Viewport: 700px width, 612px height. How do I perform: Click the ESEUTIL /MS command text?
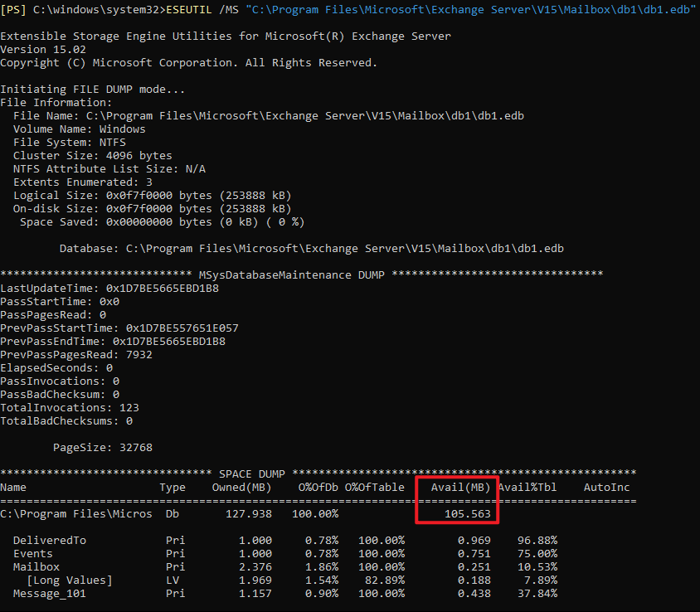point(202,9)
